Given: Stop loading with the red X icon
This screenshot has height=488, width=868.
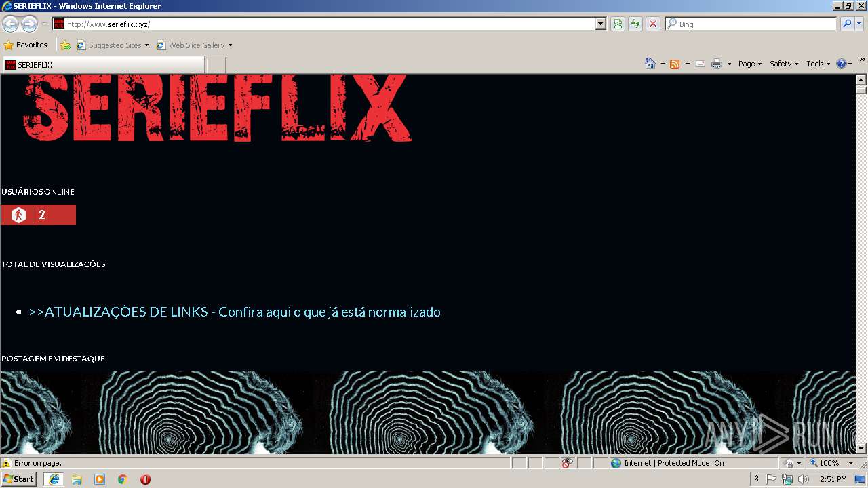Looking at the screenshot, I should click(x=653, y=24).
